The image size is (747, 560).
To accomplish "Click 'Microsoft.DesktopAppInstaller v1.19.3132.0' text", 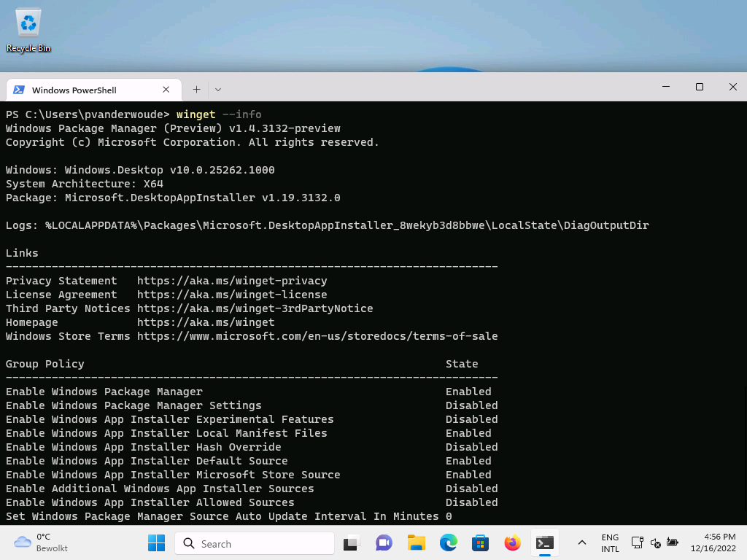I will pos(203,198).
